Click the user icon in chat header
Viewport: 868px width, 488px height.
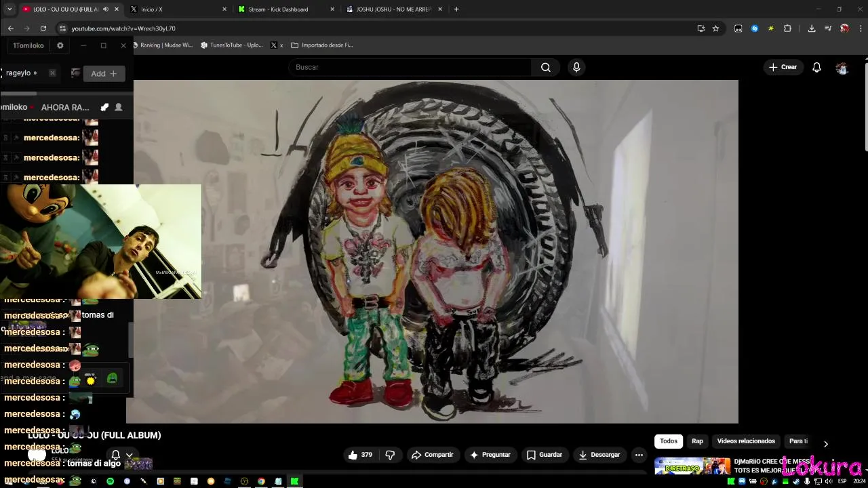[119, 107]
